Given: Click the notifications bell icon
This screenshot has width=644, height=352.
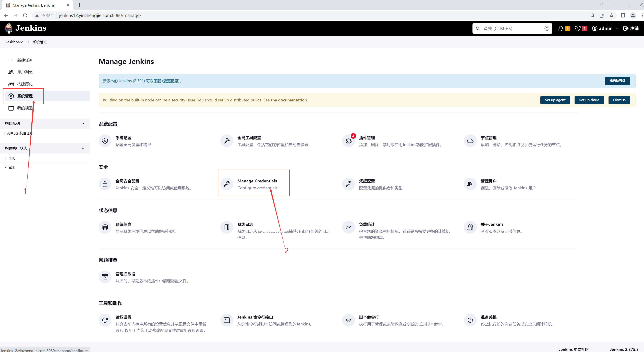Looking at the screenshot, I should 561,29.
